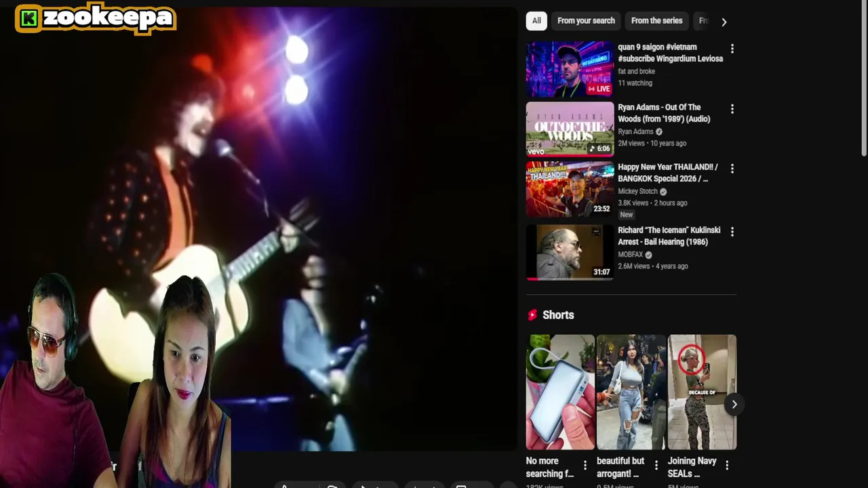Select the From your search chip

click(586, 21)
